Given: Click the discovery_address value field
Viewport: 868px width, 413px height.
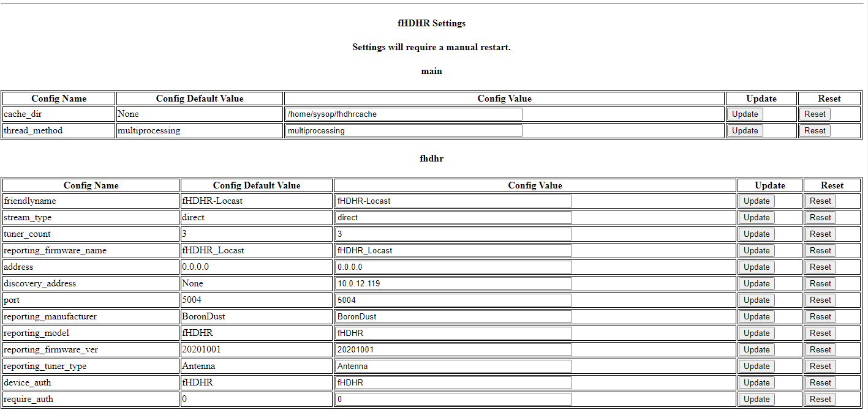Looking at the screenshot, I should [x=453, y=284].
